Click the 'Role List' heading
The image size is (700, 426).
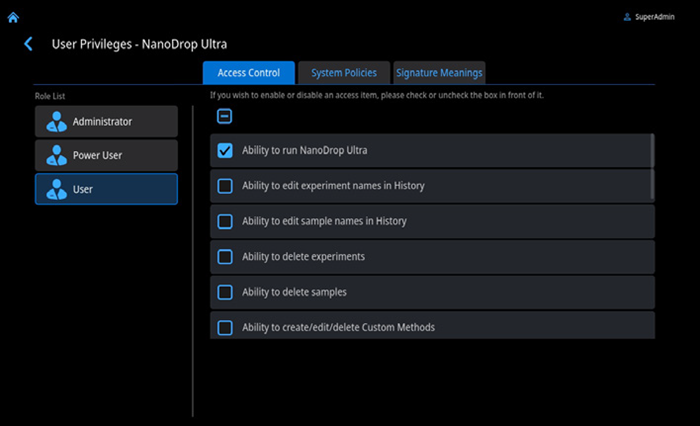point(50,96)
